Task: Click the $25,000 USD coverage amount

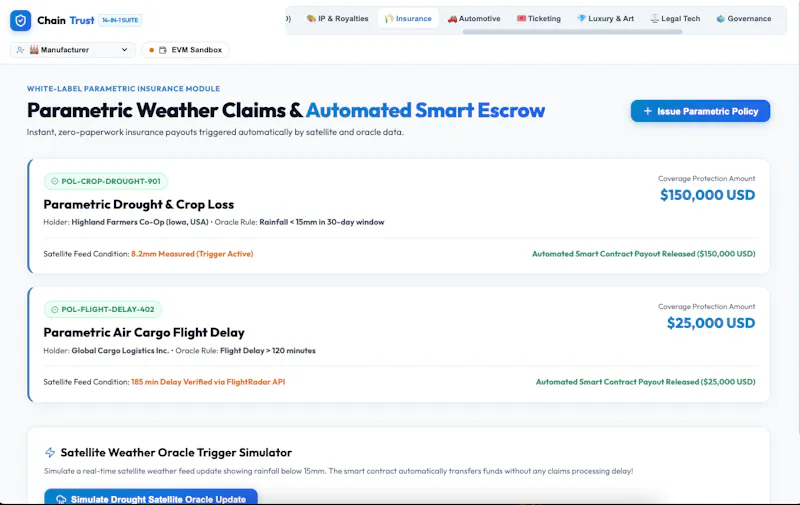Action: (711, 323)
